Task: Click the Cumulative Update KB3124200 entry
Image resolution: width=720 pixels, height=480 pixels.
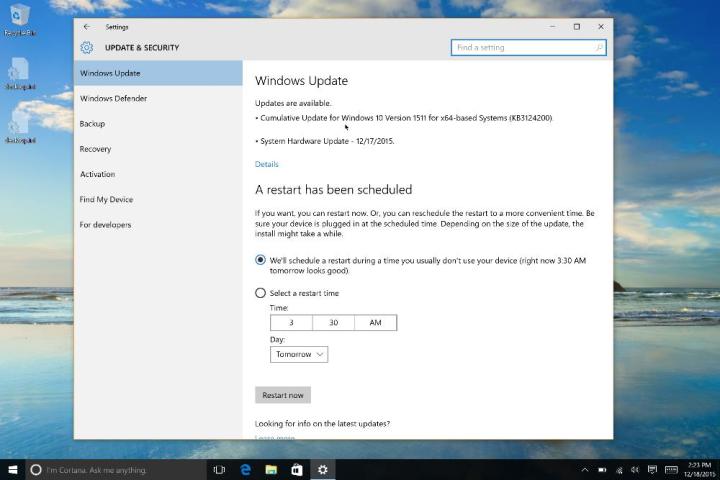Action: tap(404, 118)
